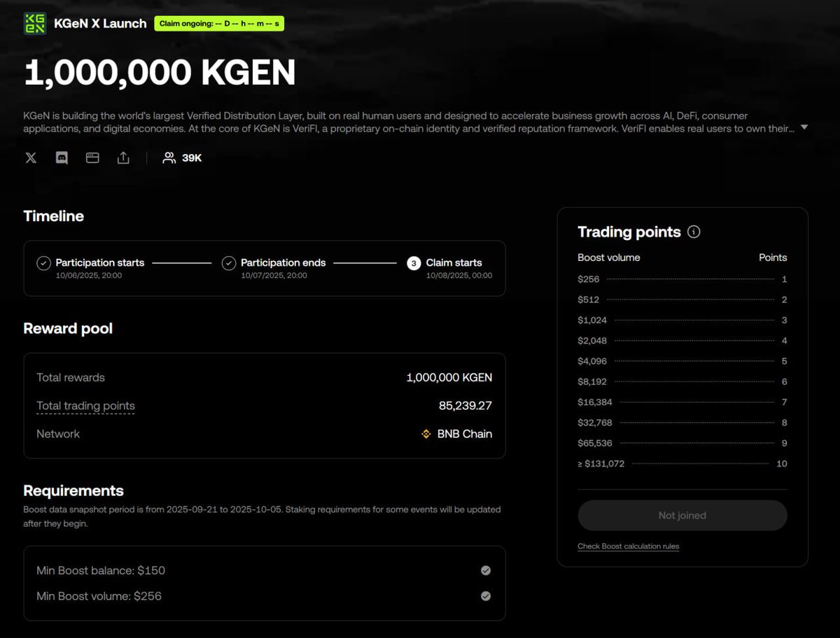The width and height of the screenshot is (840, 638).
Task: Open the Discord social icon
Action: click(x=62, y=158)
